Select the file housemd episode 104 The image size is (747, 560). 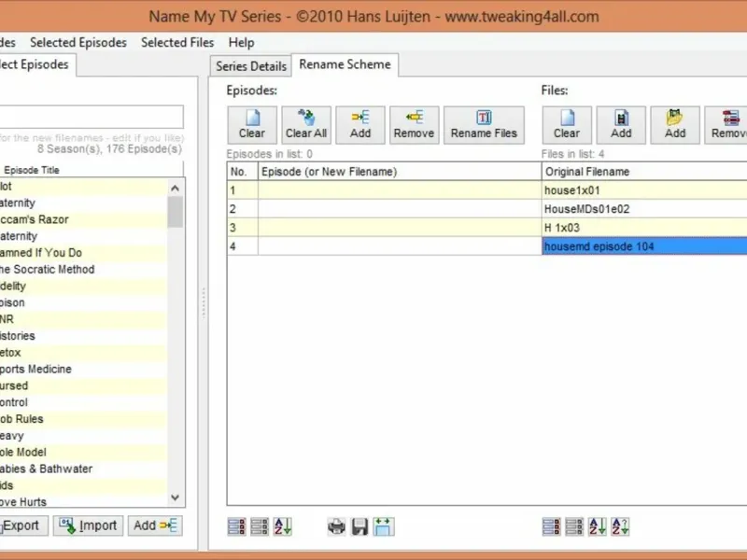644,246
